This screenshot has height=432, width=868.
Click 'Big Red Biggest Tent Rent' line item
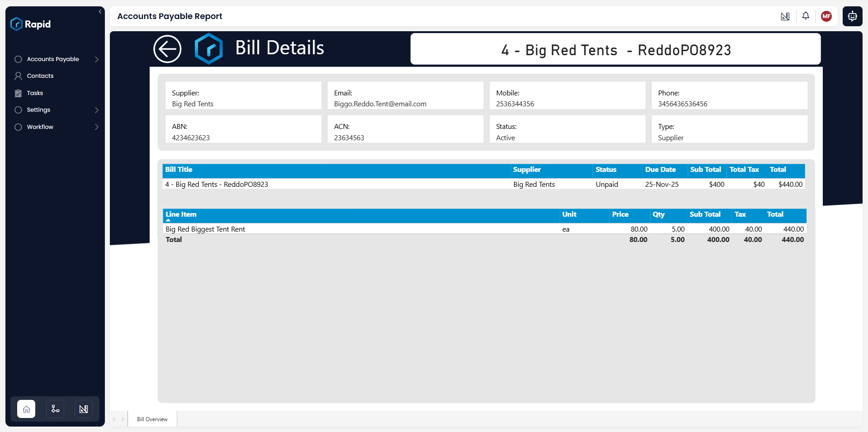click(x=205, y=229)
